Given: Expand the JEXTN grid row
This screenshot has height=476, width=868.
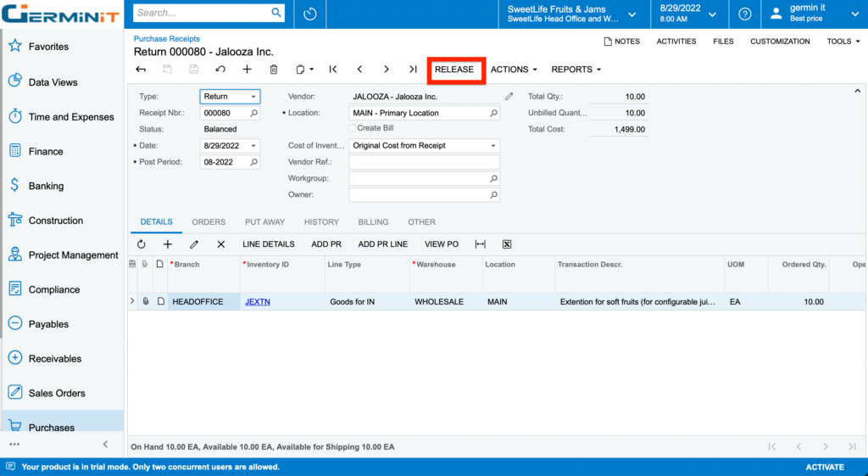Looking at the screenshot, I should (131, 301).
